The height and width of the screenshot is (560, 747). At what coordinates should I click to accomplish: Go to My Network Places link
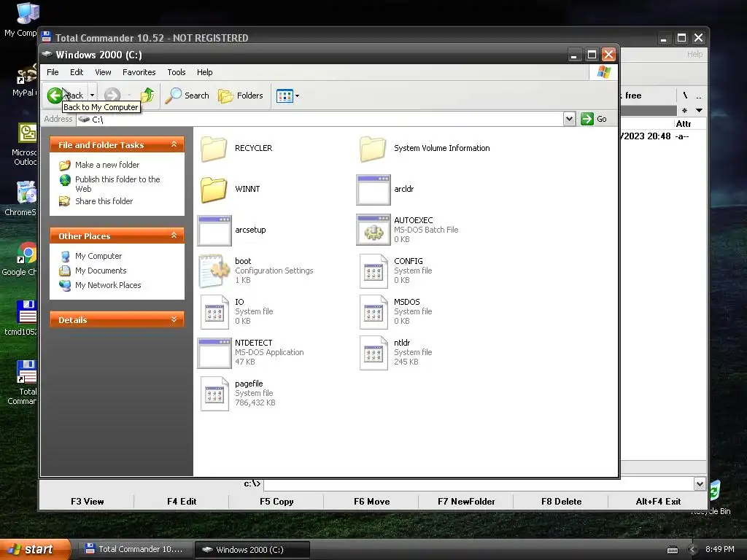pyautogui.click(x=108, y=285)
